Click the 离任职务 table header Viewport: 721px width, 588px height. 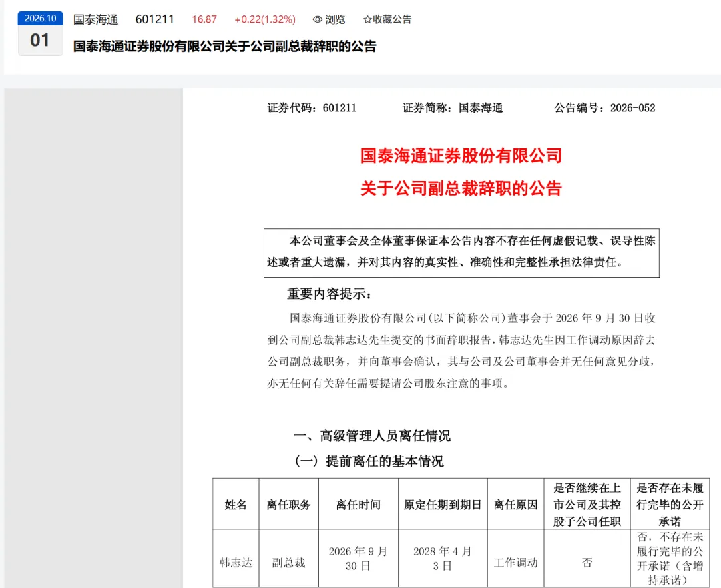pyautogui.click(x=289, y=505)
